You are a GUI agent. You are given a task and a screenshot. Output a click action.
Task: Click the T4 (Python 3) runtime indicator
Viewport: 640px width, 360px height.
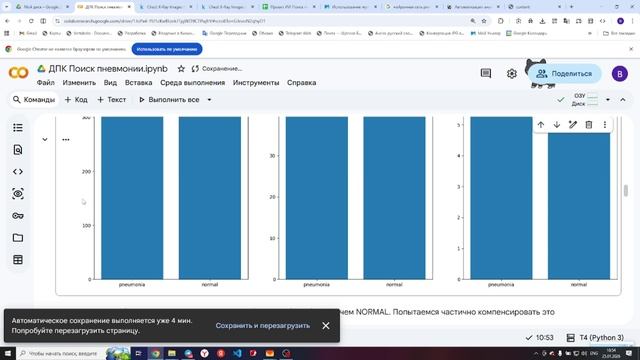click(x=596, y=338)
